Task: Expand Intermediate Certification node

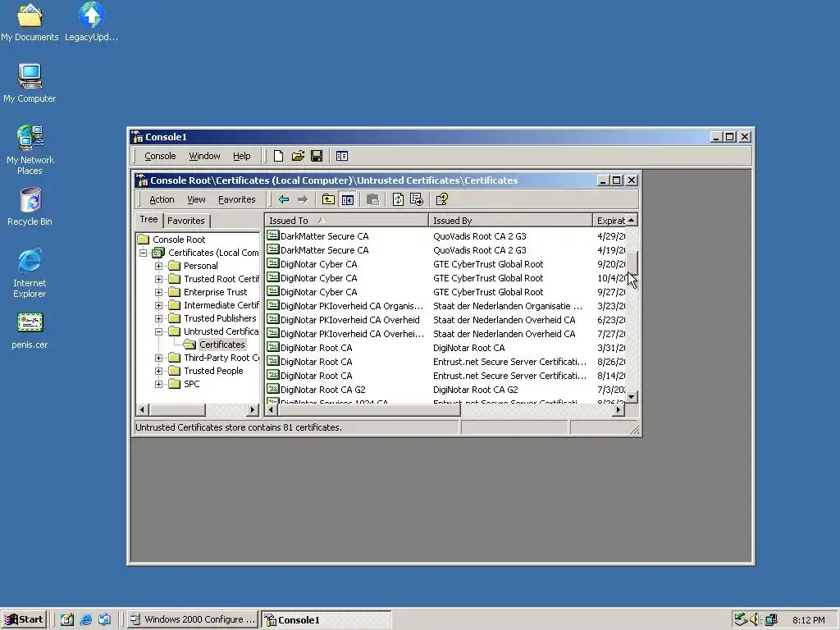Action: point(158,305)
